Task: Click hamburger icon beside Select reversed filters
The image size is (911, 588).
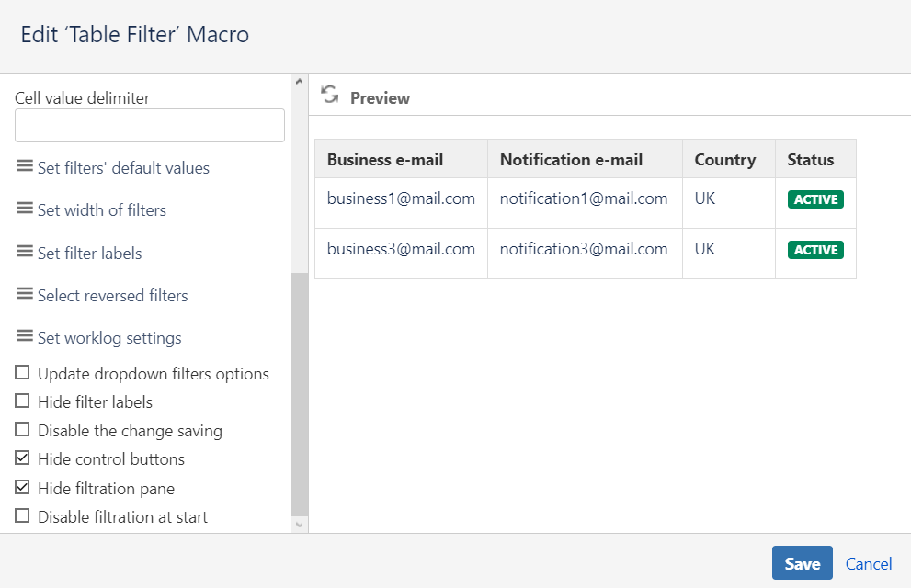Action: [x=25, y=294]
